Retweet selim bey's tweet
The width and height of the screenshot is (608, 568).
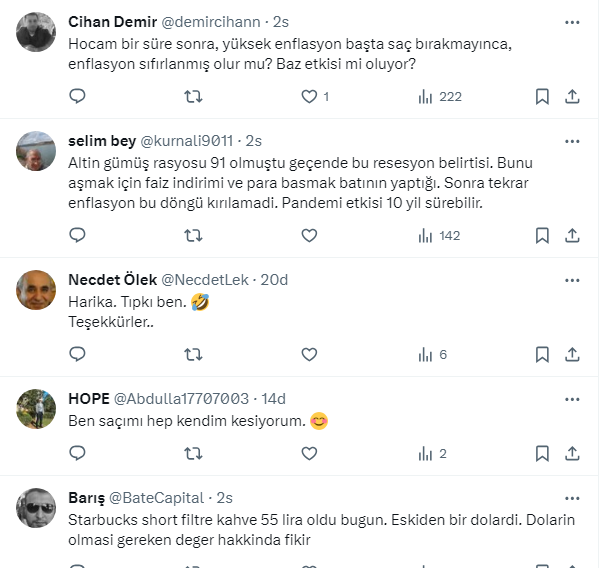[x=194, y=235]
